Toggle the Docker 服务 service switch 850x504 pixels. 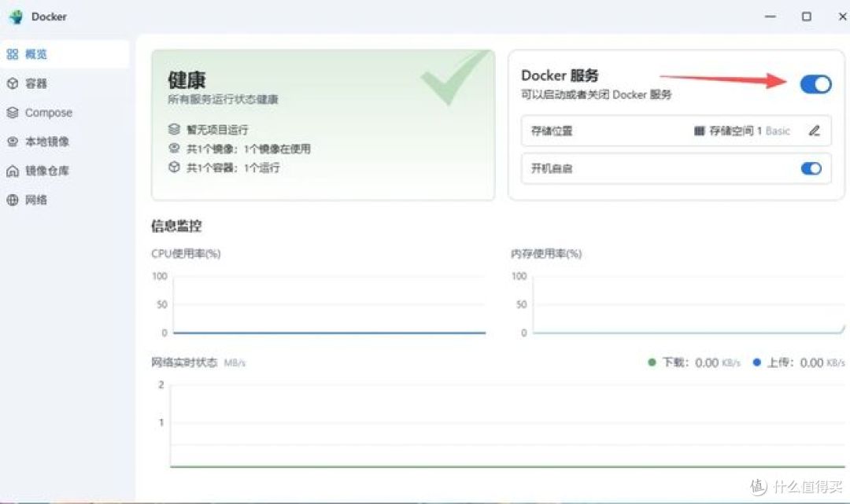(815, 84)
